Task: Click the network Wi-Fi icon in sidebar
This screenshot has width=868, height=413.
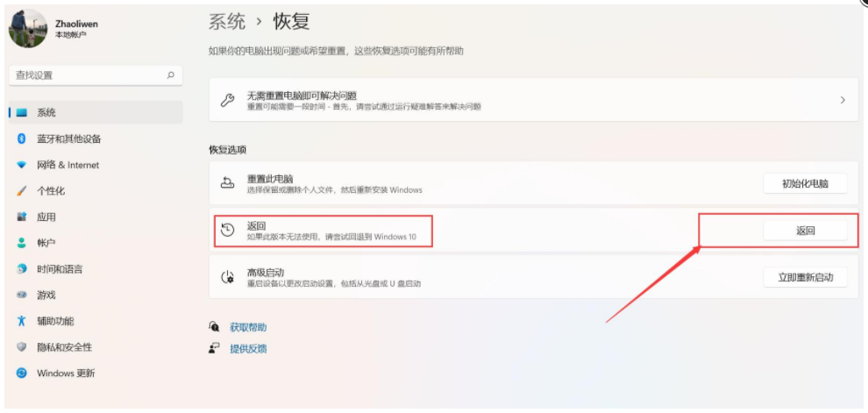Action: [22, 165]
